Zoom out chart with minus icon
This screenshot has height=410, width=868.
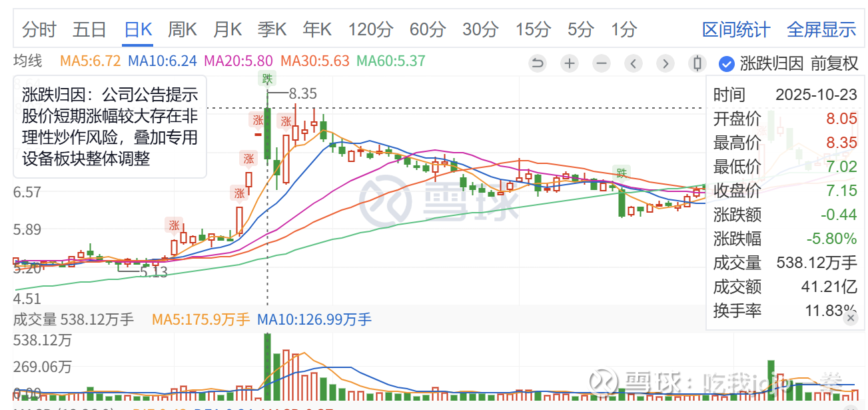coord(602,64)
